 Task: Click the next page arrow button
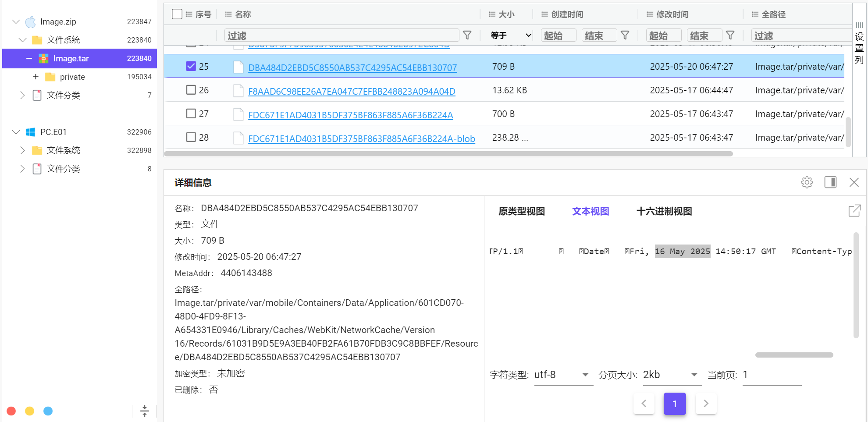click(x=706, y=404)
